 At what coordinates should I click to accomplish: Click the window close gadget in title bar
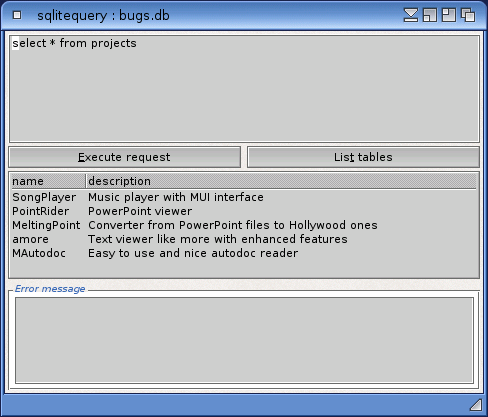(x=17, y=15)
